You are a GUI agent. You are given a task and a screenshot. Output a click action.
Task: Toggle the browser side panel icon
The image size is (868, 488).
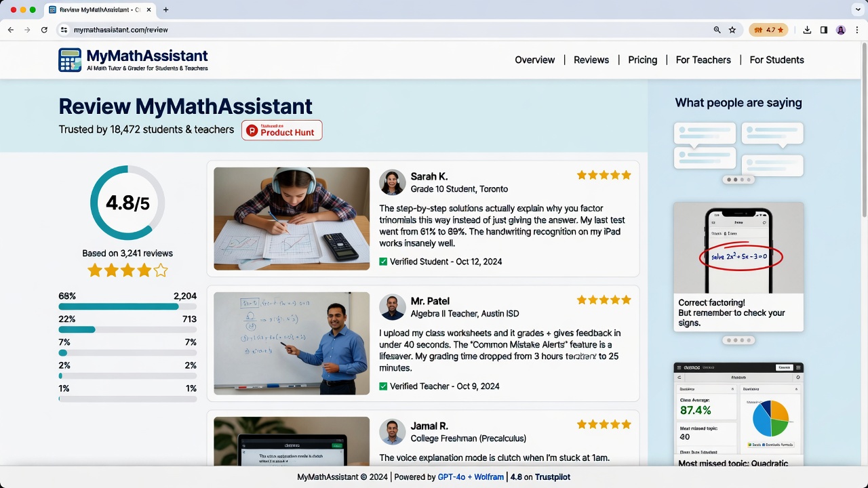(824, 30)
